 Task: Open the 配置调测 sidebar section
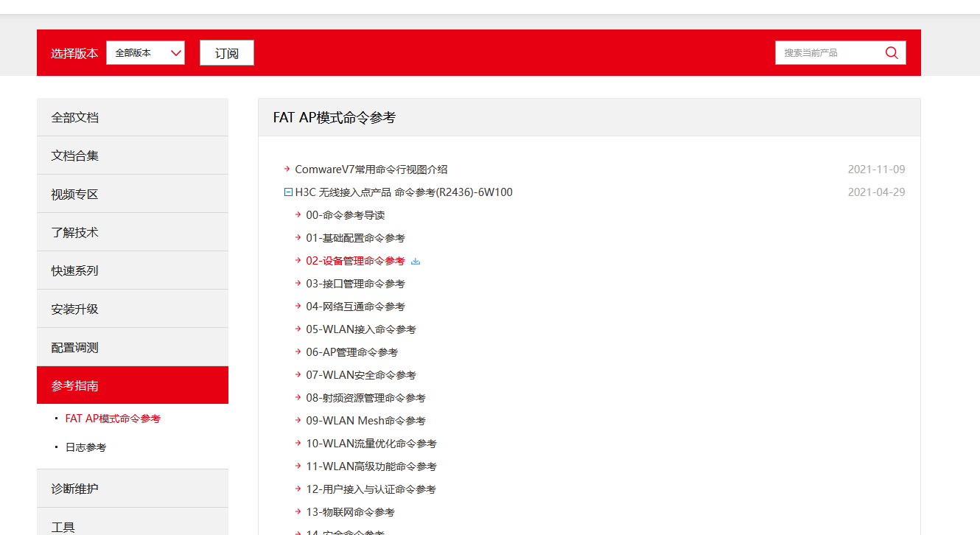click(133, 347)
